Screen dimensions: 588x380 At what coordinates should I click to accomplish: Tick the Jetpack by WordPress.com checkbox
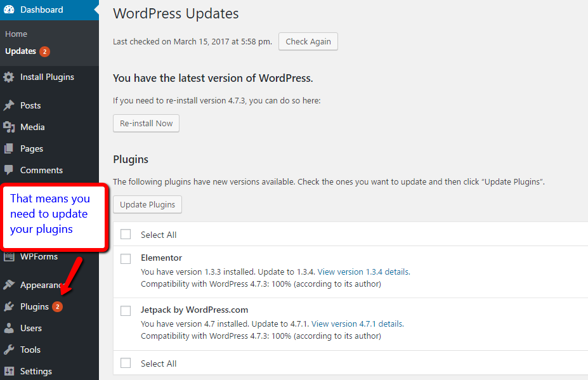[x=126, y=311]
